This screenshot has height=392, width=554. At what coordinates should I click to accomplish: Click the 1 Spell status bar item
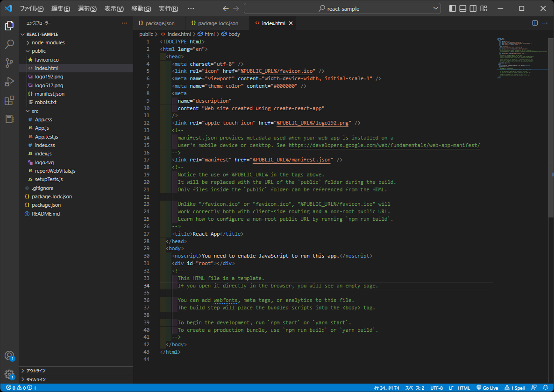point(514,388)
